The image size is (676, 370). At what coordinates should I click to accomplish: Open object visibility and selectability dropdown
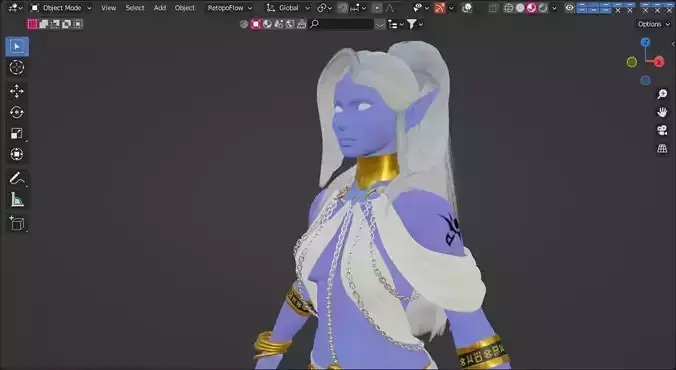(420, 8)
